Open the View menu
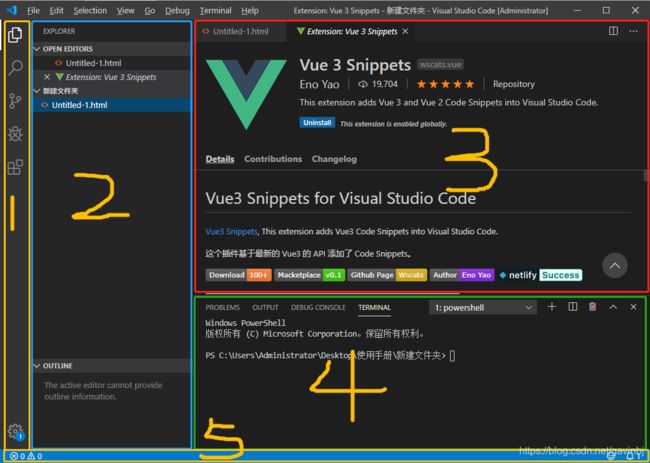This screenshot has width=650, height=463. [x=125, y=11]
